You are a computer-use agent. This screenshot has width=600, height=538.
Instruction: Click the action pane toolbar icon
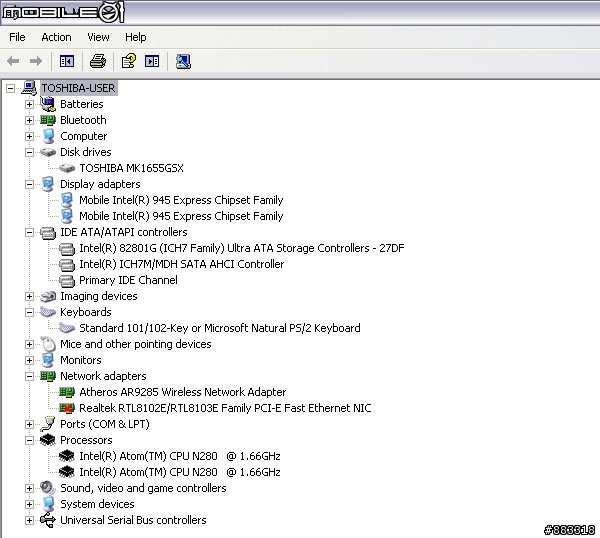pyautogui.click(x=152, y=61)
